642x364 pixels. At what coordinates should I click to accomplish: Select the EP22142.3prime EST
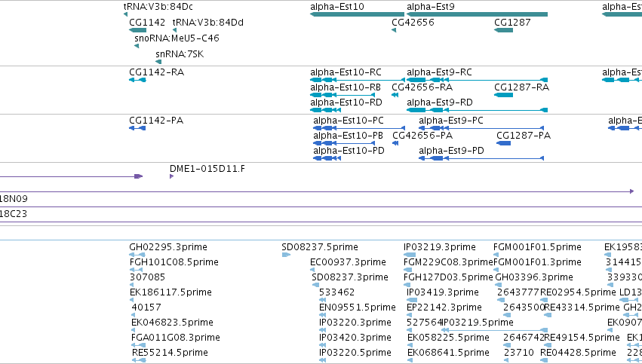[x=444, y=307]
